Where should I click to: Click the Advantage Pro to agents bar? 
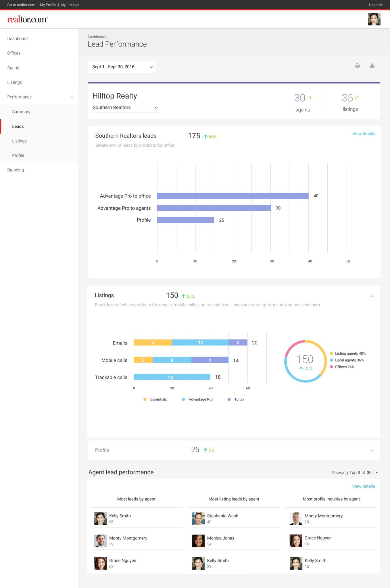point(214,208)
